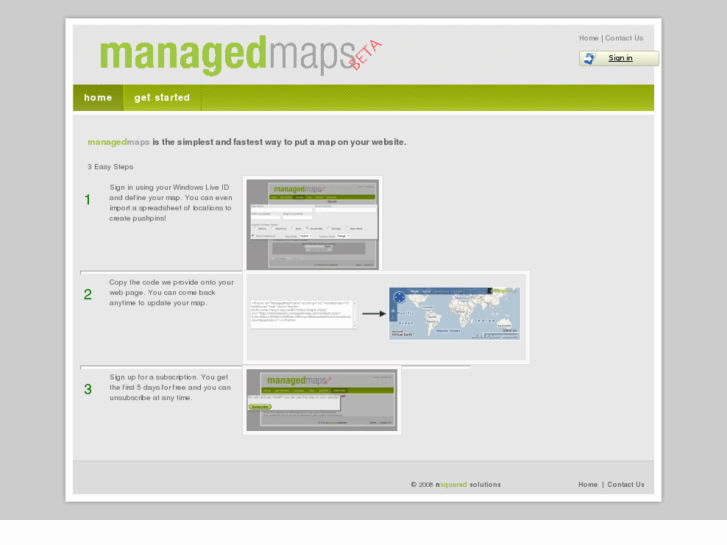
Task: Click the Windows Live ID sign-in icon
Action: point(589,58)
